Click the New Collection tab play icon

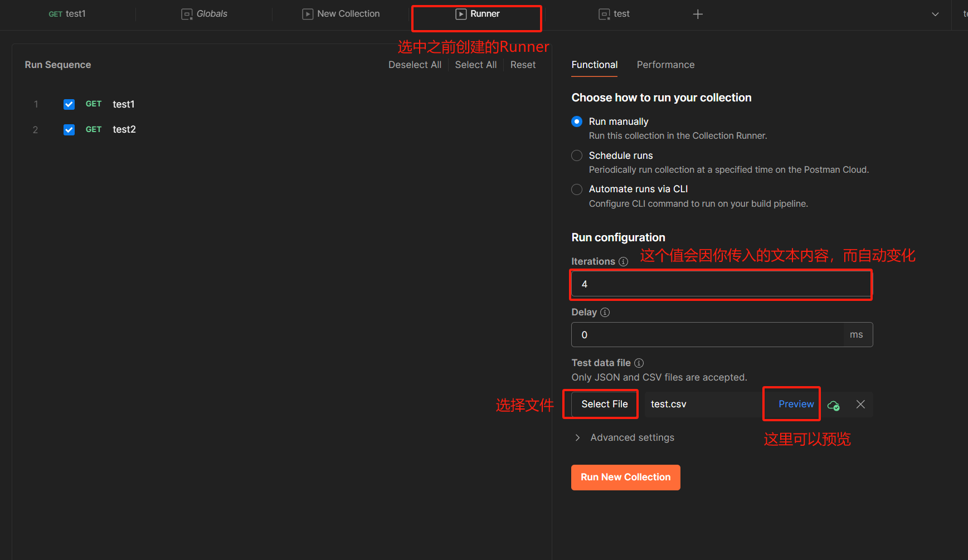click(x=308, y=14)
